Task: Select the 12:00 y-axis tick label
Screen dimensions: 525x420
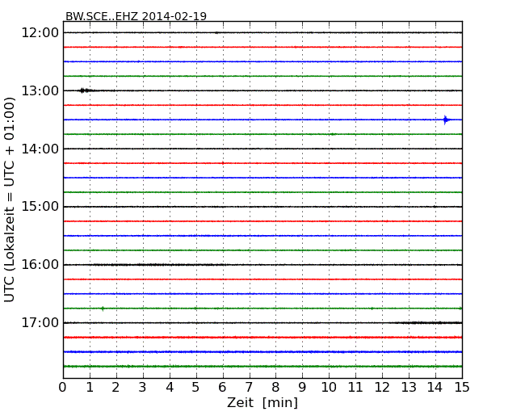Action: point(40,32)
